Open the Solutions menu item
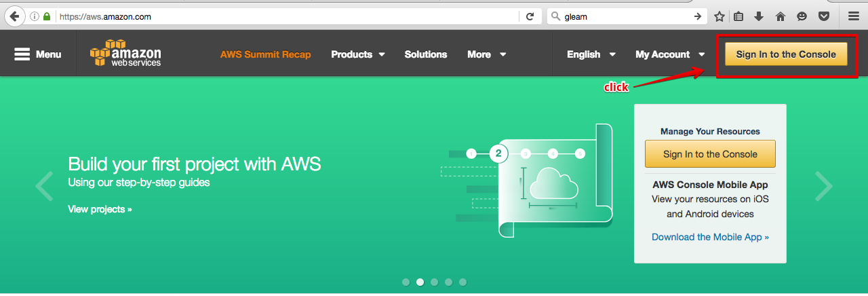868x296 pixels. point(426,54)
